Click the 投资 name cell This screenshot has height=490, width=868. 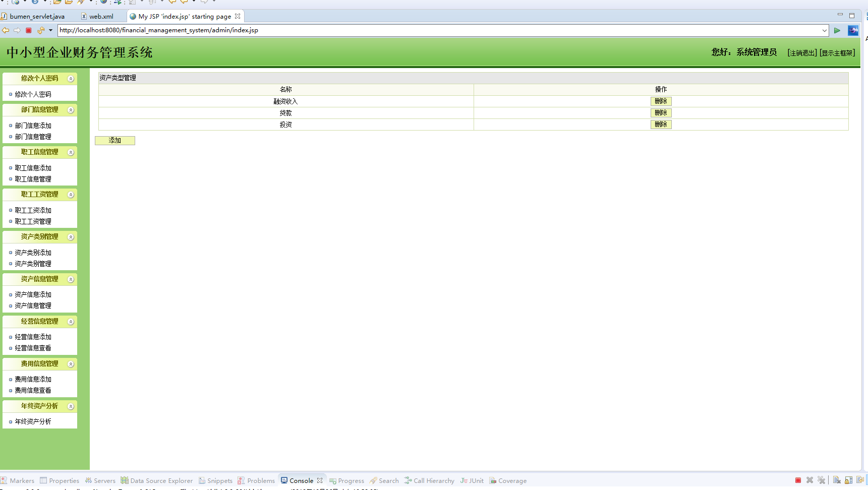click(286, 125)
